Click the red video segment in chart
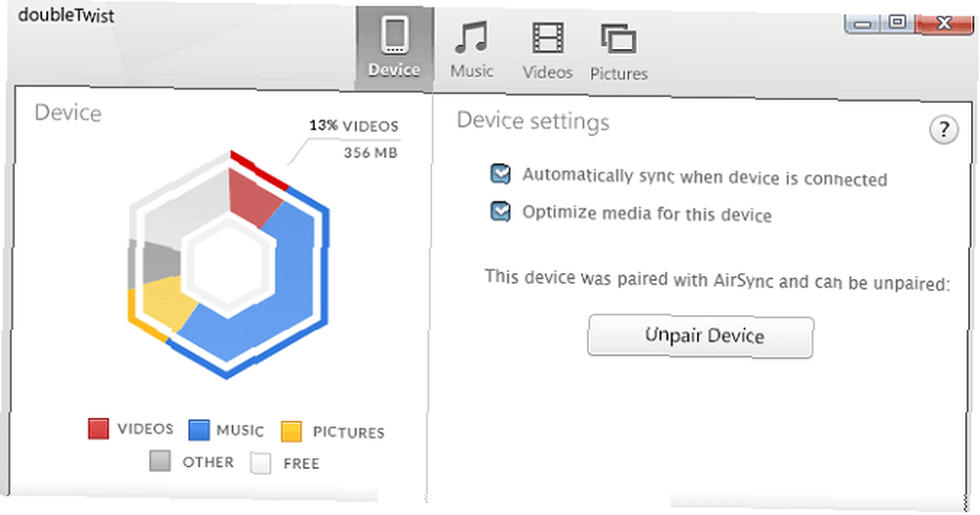 253,197
